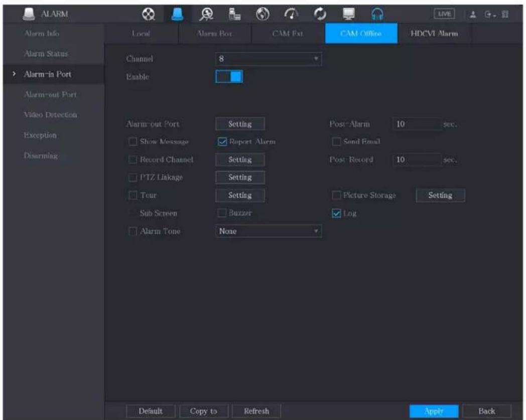Click the Apply button

pyautogui.click(x=434, y=411)
